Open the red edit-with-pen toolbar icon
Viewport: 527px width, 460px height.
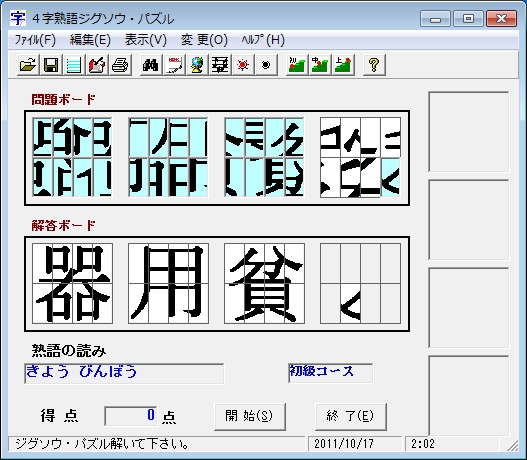click(x=97, y=65)
